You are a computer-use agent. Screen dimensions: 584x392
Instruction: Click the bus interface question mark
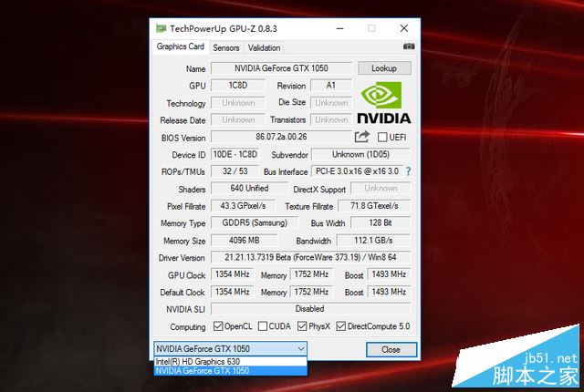408,171
